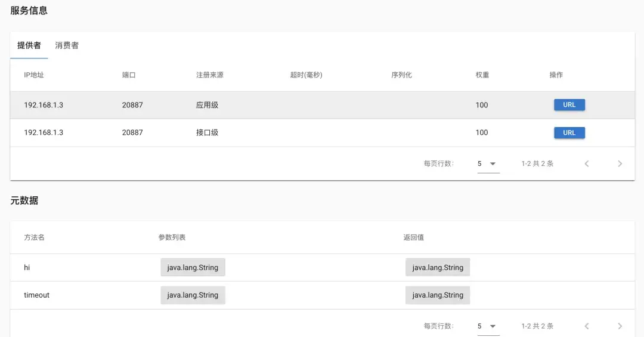Click port 20887 in 应用级 row
This screenshot has width=644, height=337.
click(x=132, y=105)
